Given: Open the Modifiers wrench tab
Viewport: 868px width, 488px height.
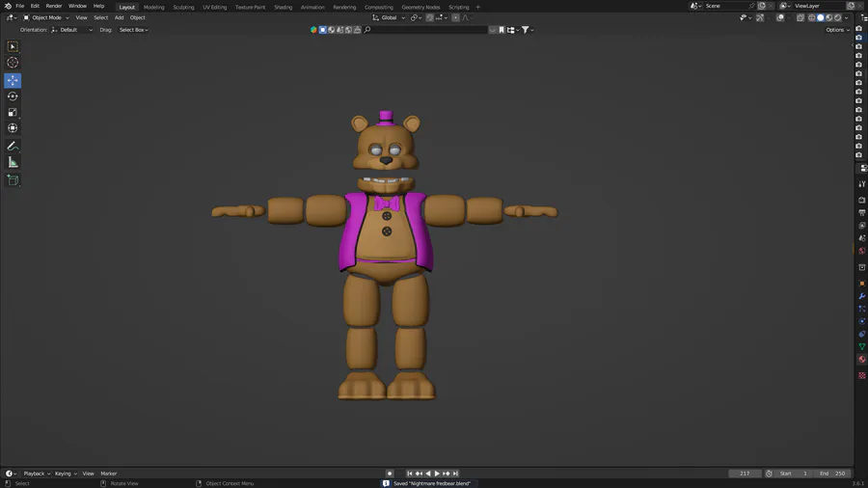Looking at the screenshot, I should point(862,296).
